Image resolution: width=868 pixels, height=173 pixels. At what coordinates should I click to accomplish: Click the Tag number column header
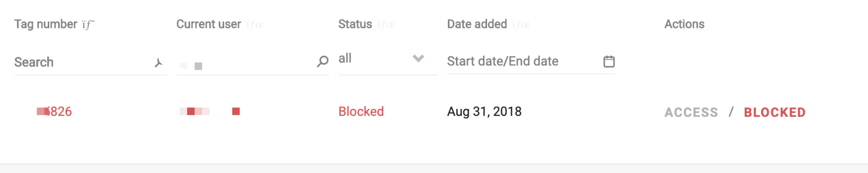point(45,24)
